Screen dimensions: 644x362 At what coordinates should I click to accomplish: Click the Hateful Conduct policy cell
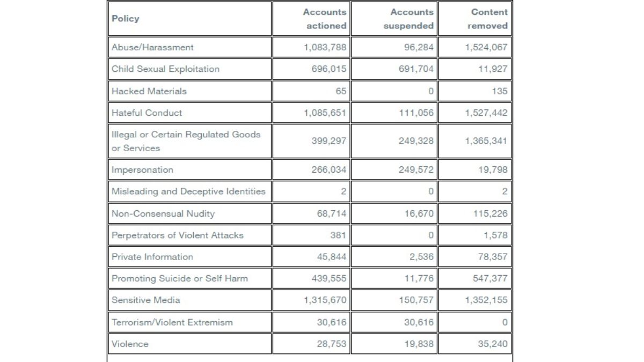(x=147, y=113)
